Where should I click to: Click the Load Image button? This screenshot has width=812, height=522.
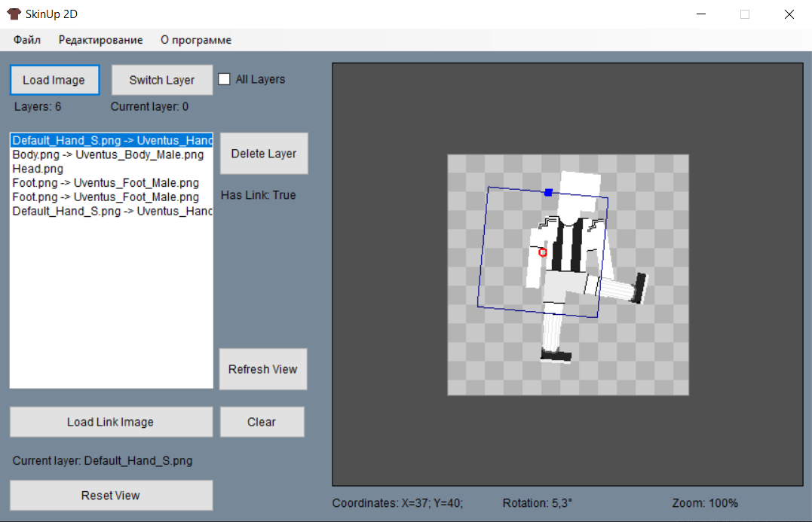pyautogui.click(x=54, y=80)
